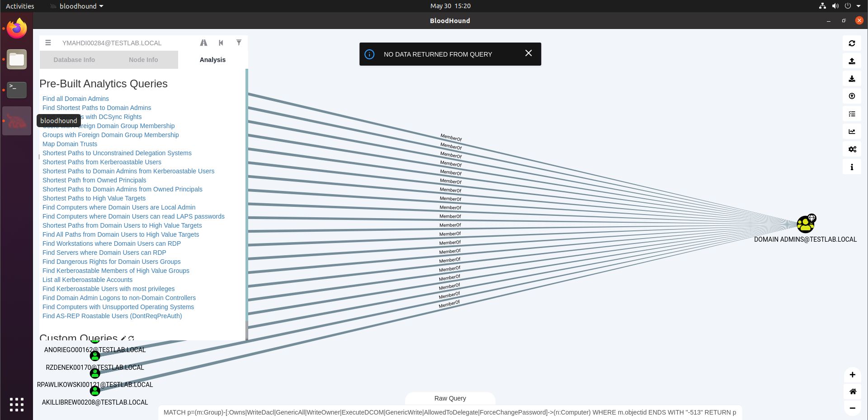Run Find Domain Admin Logons to non-Domain Controllers

pos(119,298)
